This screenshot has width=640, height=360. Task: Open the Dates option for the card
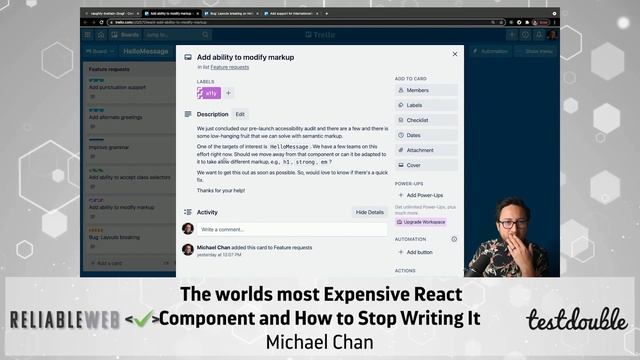pyautogui.click(x=426, y=135)
